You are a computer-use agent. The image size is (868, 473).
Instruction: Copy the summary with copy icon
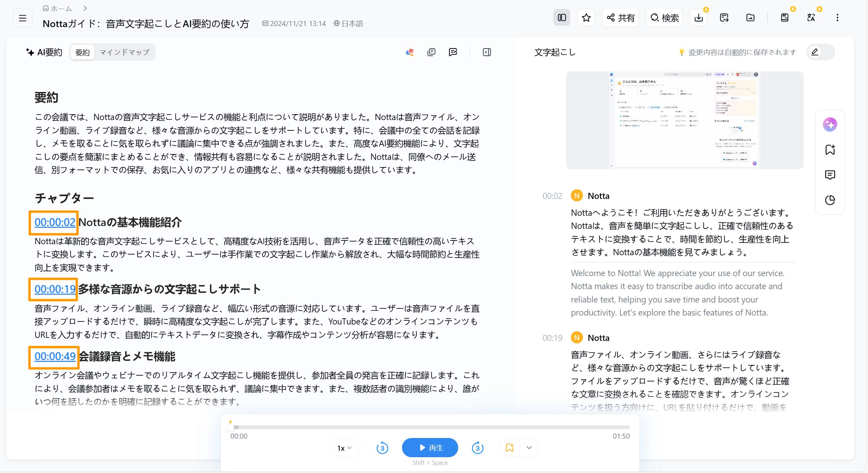click(431, 52)
